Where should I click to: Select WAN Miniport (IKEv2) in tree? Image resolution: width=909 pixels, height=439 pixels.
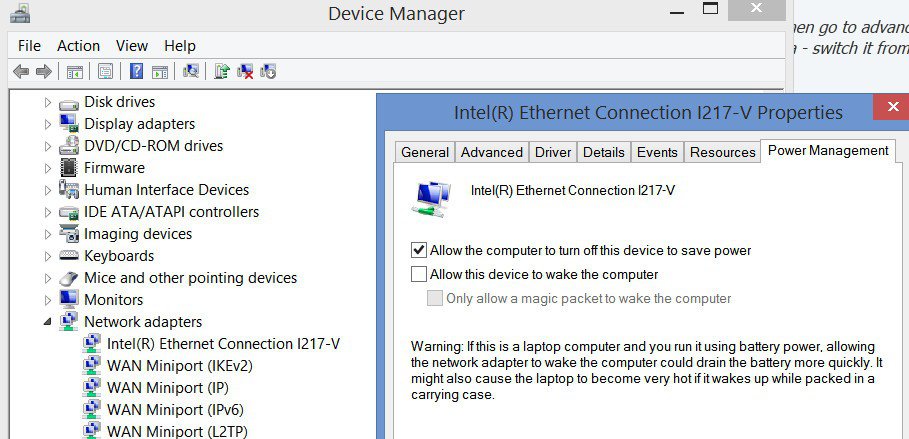pos(180,365)
